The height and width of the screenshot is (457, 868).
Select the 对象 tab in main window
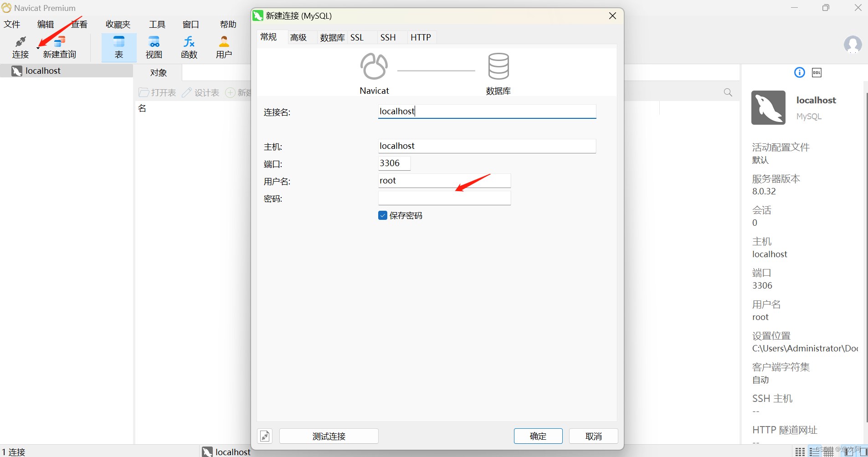click(159, 72)
